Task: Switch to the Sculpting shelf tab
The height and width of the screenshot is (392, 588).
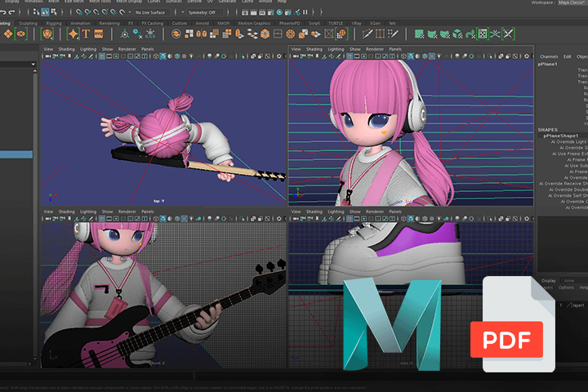Action: (28, 23)
